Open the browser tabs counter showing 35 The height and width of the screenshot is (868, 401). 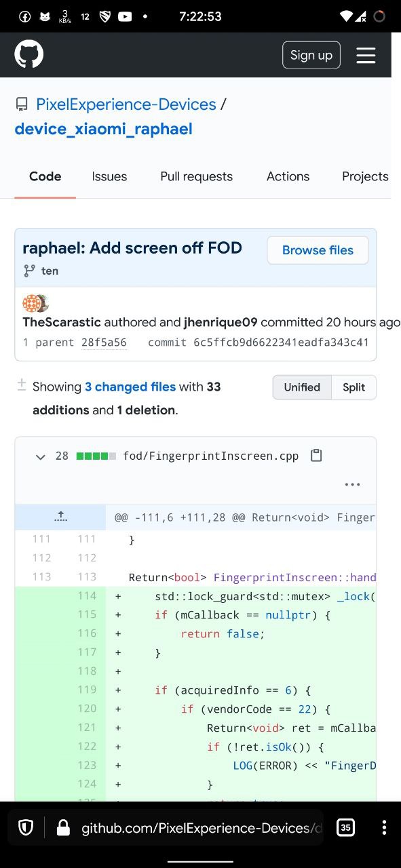pos(345,828)
